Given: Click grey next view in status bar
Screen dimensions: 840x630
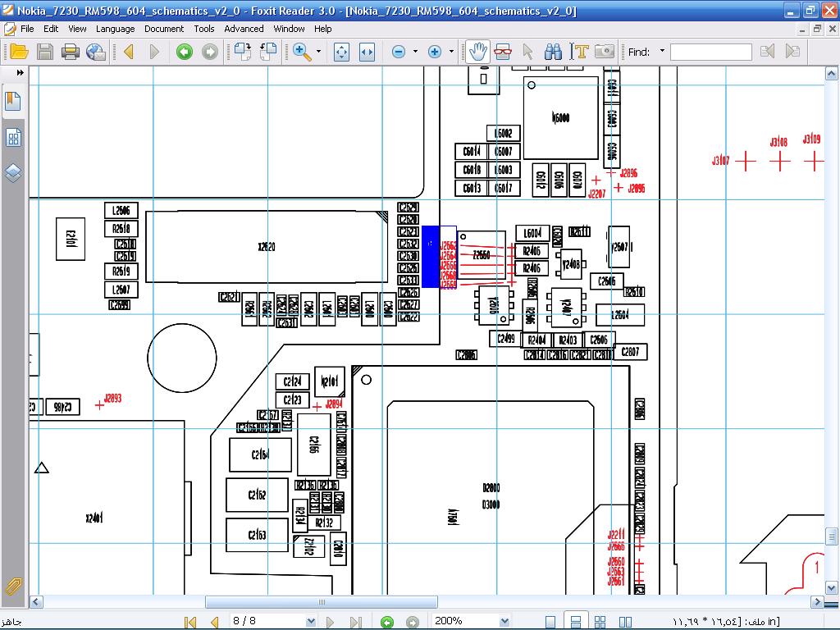Looking at the screenshot, I should click(x=413, y=622).
